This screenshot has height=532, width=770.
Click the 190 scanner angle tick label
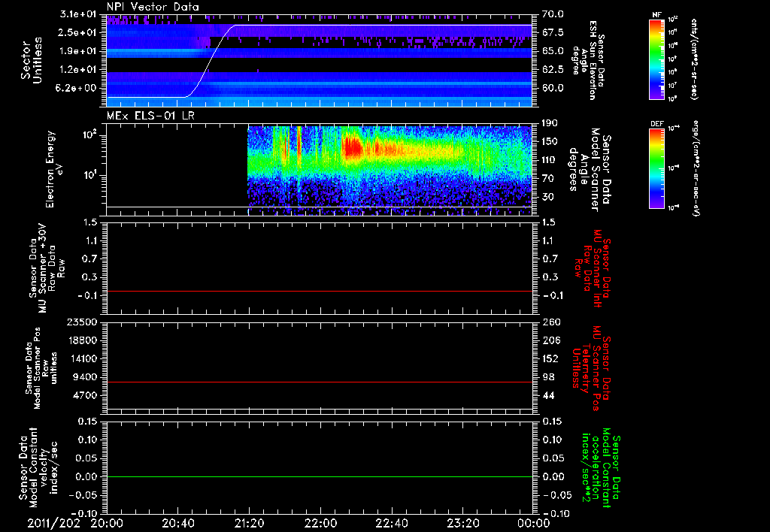tap(550, 123)
